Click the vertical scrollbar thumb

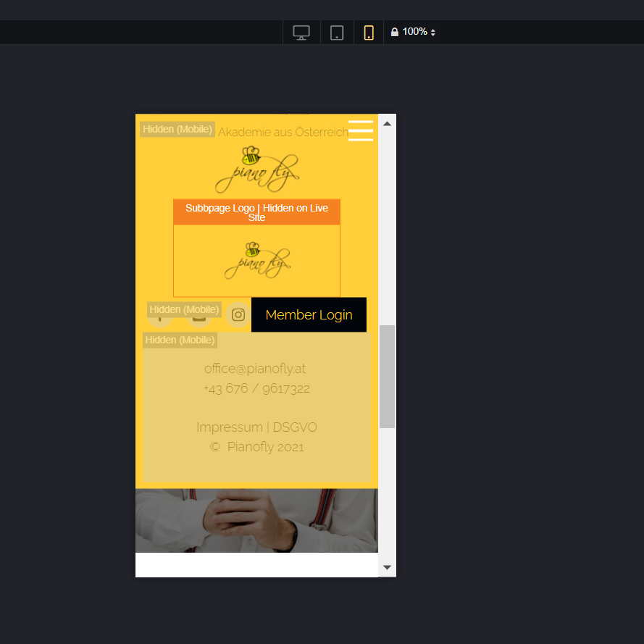click(387, 377)
